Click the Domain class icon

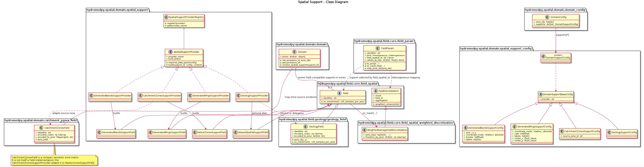pyautogui.click(x=294, y=52)
